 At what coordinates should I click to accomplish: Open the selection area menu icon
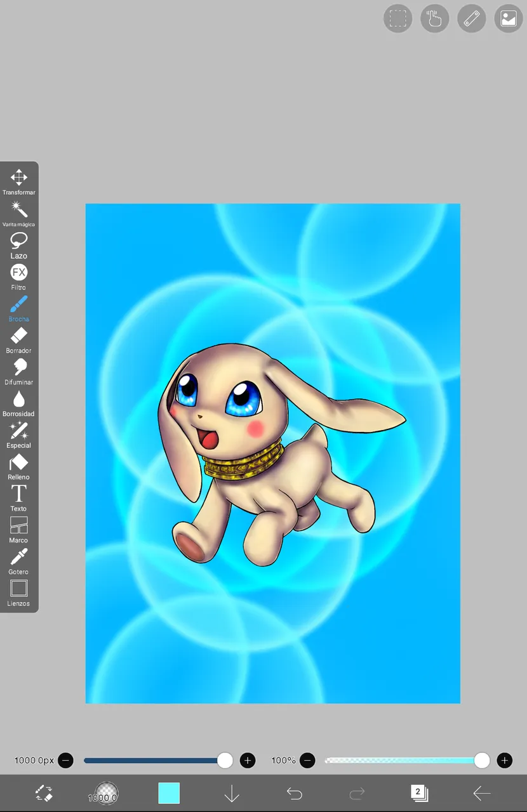(x=398, y=18)
